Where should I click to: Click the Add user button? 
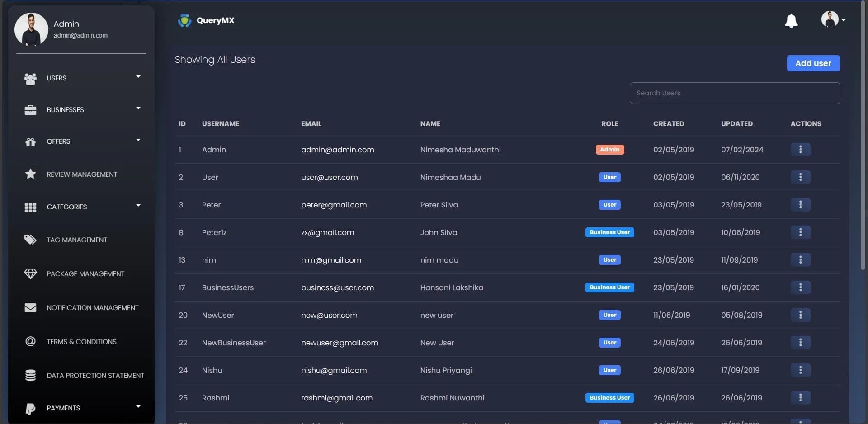(x=812, y=63)
